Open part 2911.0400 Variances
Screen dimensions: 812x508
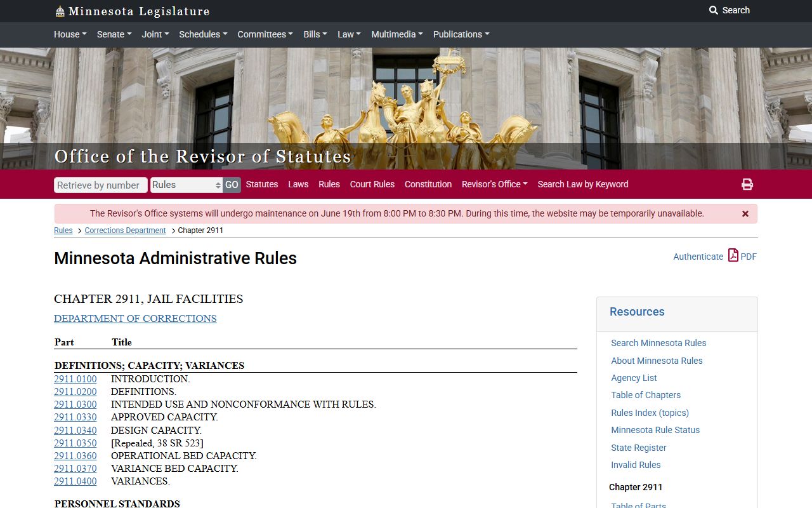pyautogui.click(x=75, y=481)
